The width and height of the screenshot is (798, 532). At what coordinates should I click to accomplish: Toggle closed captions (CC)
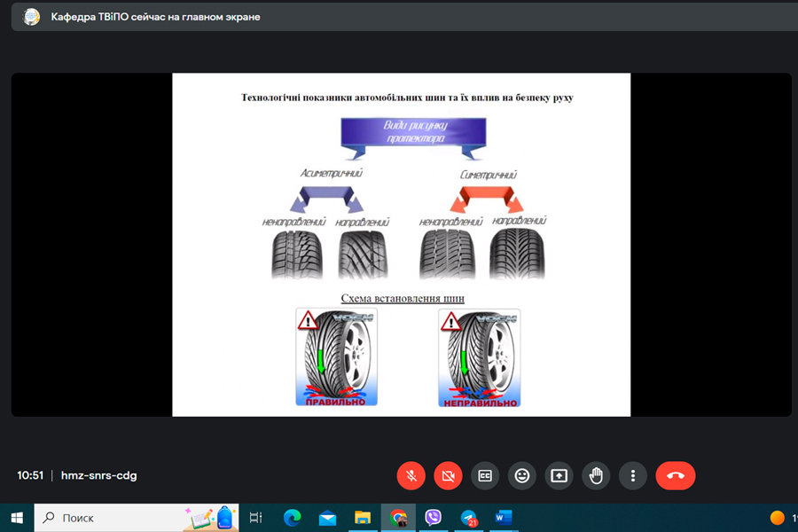[485, 475]
